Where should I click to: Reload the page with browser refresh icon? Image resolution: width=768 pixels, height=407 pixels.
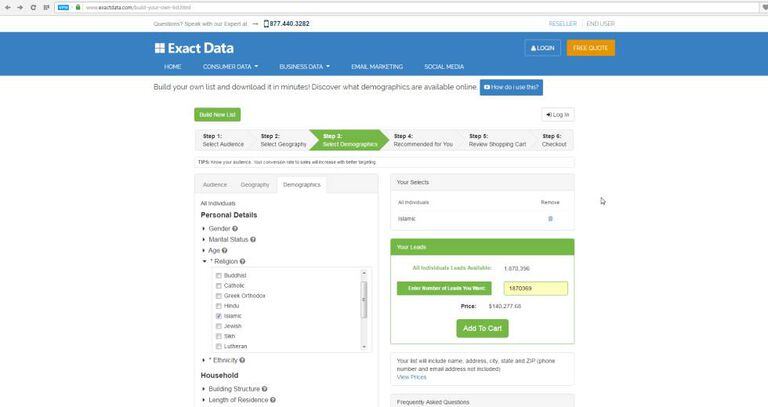tap(33, 7)
